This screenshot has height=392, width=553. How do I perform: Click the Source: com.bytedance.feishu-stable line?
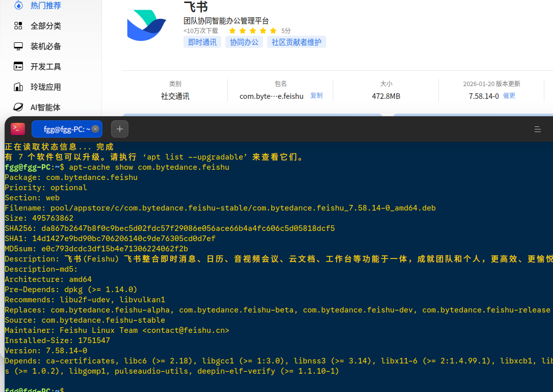[85, 320]
